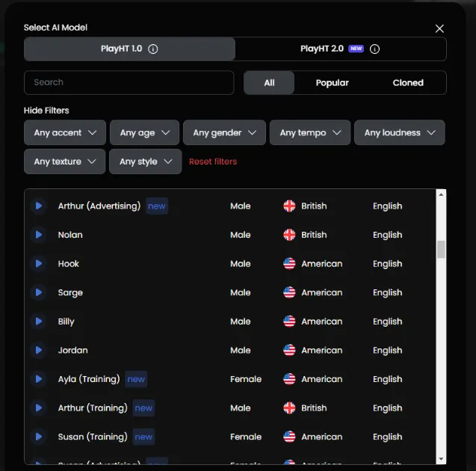The image size is (476, 471).
Task: Click Female in Susan (Training) row
Action: [246, 437]
